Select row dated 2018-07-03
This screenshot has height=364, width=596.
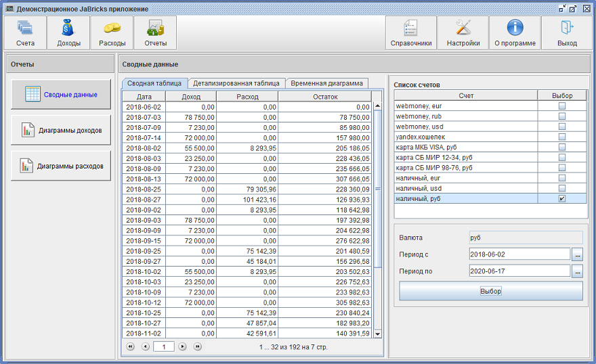pos(247,117)
